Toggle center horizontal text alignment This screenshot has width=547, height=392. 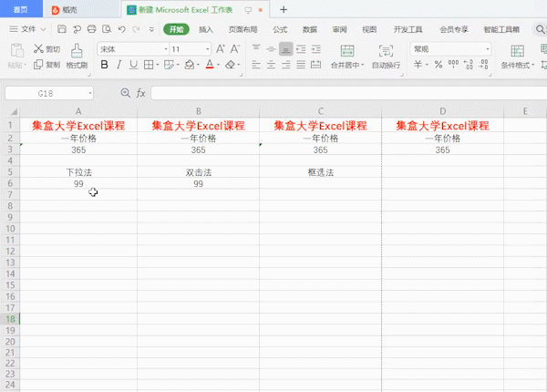point(271,65)
